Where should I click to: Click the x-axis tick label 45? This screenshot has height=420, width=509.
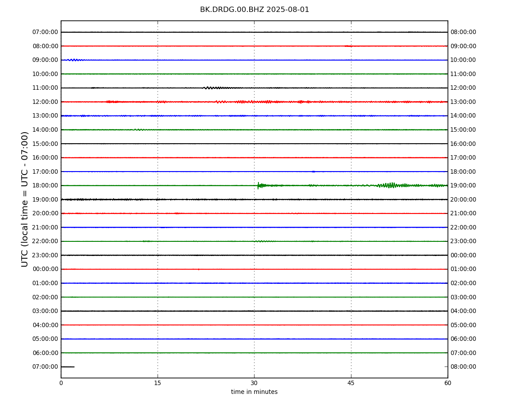pos(351,383)
